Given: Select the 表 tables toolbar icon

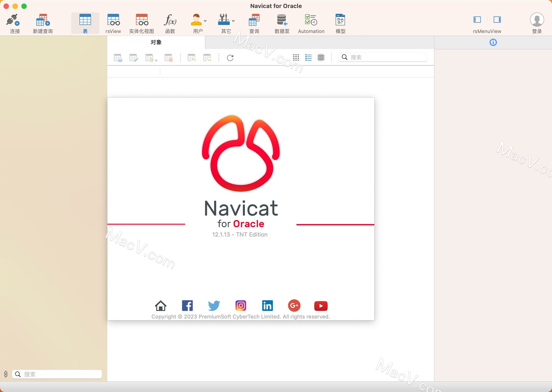Looking at the screenshot, I should (85, 20).
